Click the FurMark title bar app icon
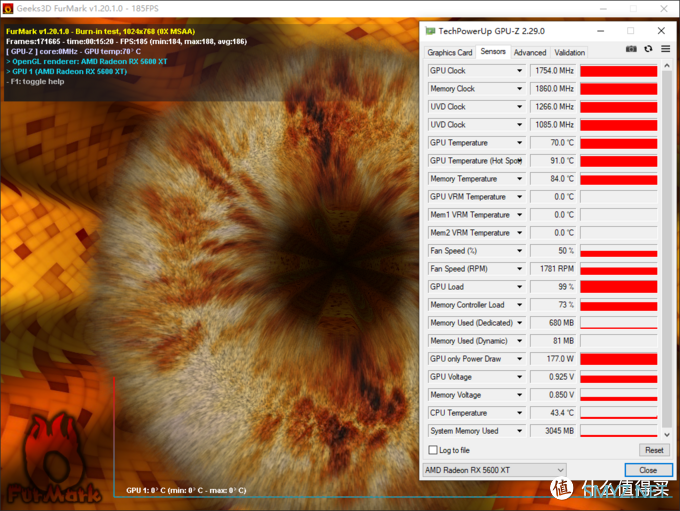 [7, 8]
